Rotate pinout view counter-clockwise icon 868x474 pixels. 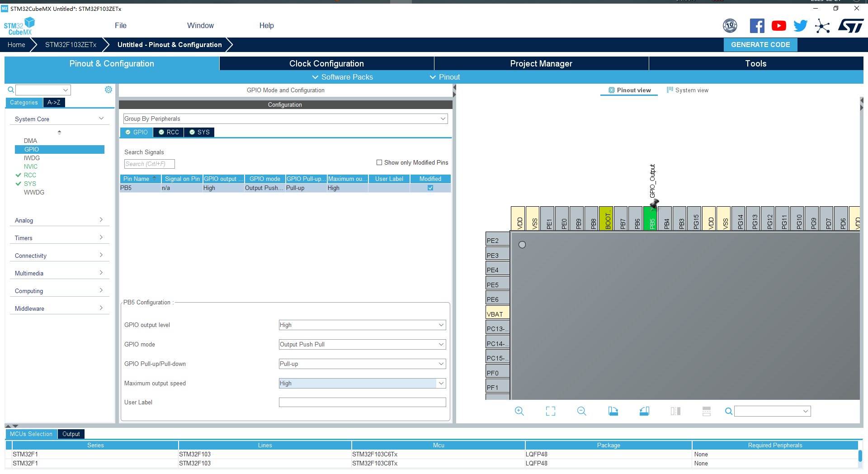tap(644, 411)
